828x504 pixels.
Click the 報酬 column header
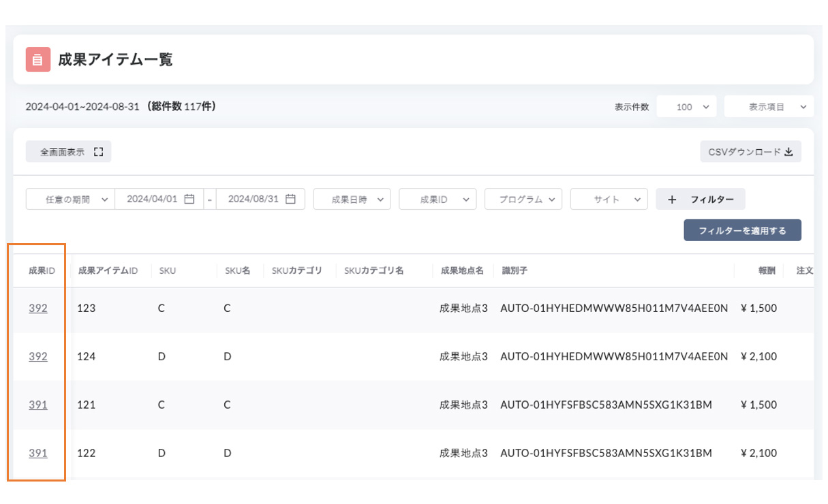(x=767, y=270)
